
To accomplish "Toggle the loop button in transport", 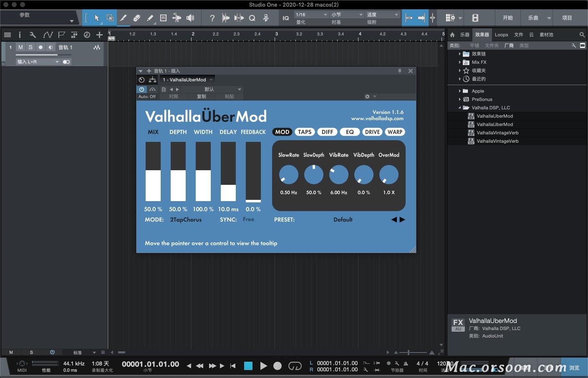I will [x=295, y=366].
